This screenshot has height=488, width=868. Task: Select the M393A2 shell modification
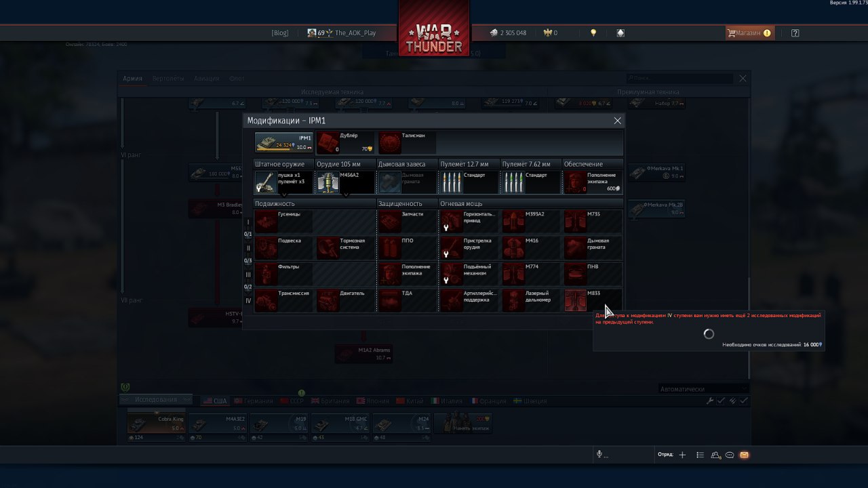click(x=531, y=222)
